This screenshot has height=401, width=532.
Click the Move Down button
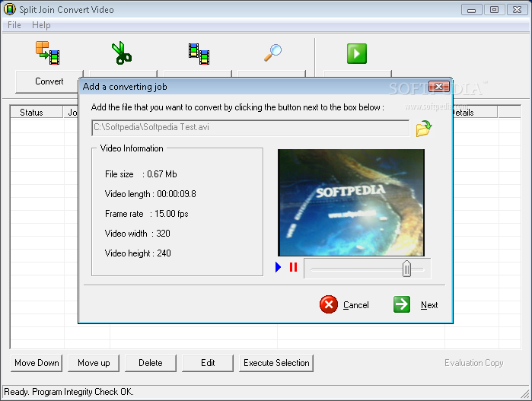(x=37, y=363)
